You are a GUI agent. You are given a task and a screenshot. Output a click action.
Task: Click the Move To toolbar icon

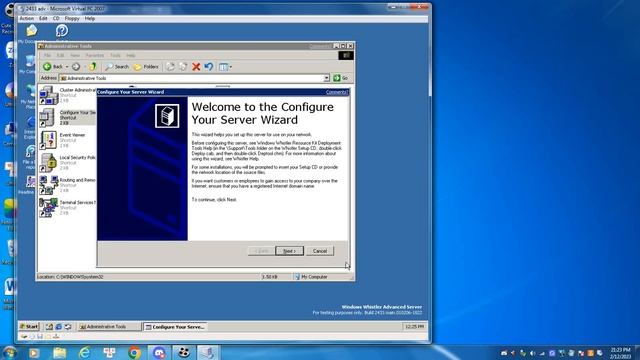pos(170,67)
